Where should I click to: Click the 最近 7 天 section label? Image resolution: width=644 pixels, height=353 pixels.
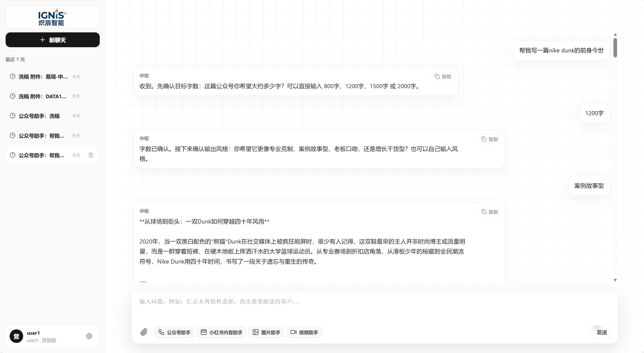[x=15, y=60]
